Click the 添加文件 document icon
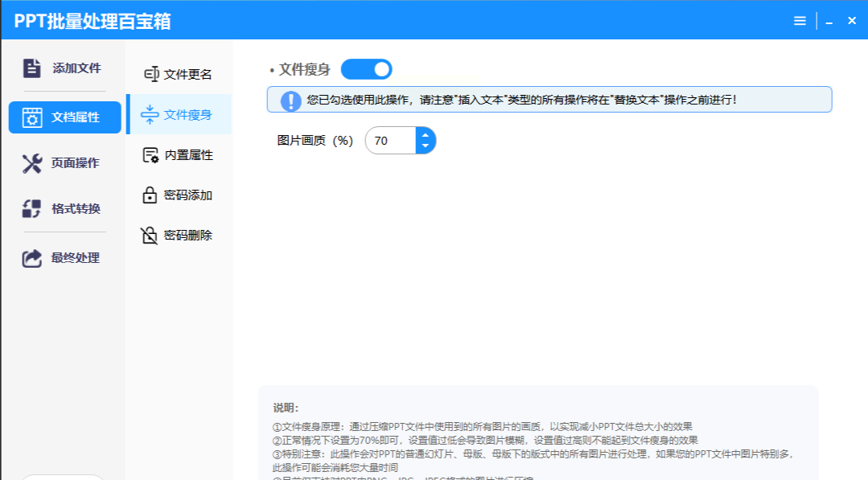 [x=31, y=68]
